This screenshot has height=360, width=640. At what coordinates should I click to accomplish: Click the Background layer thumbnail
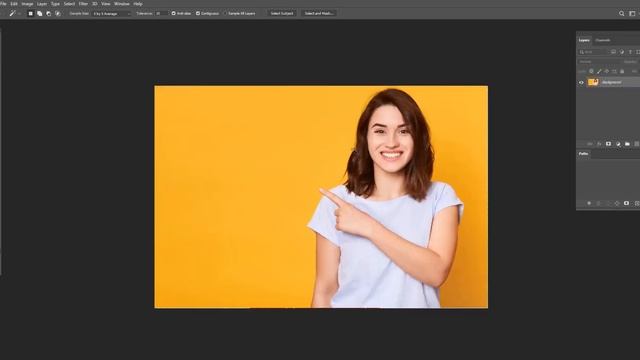(593, 82)
